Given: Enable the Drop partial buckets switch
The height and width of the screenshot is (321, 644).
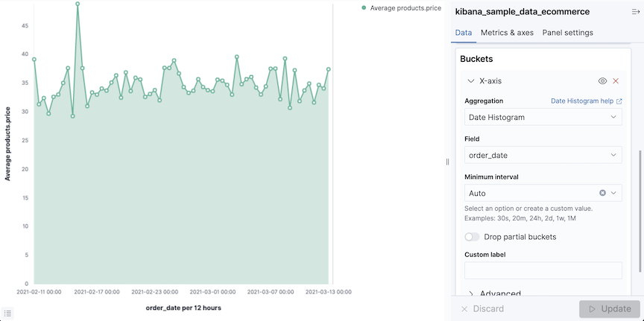Looking at the screenshot, I should point(472,237).
